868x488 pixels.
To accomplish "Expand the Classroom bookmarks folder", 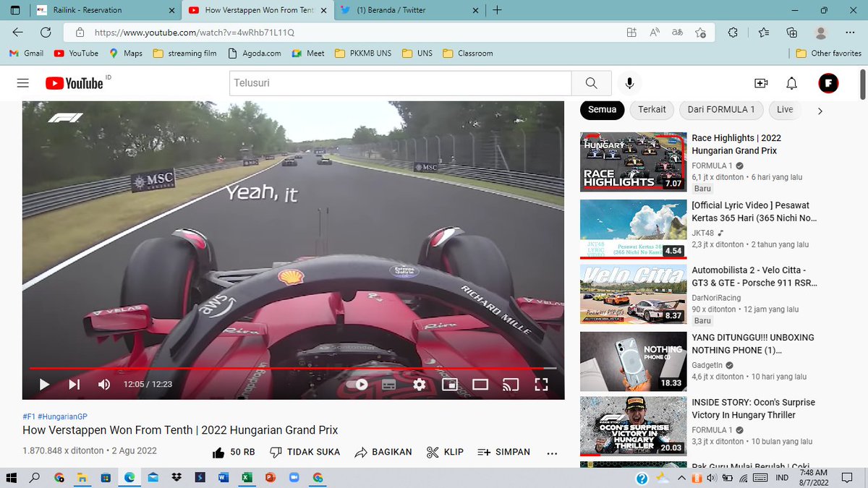I will pos(467,53).
